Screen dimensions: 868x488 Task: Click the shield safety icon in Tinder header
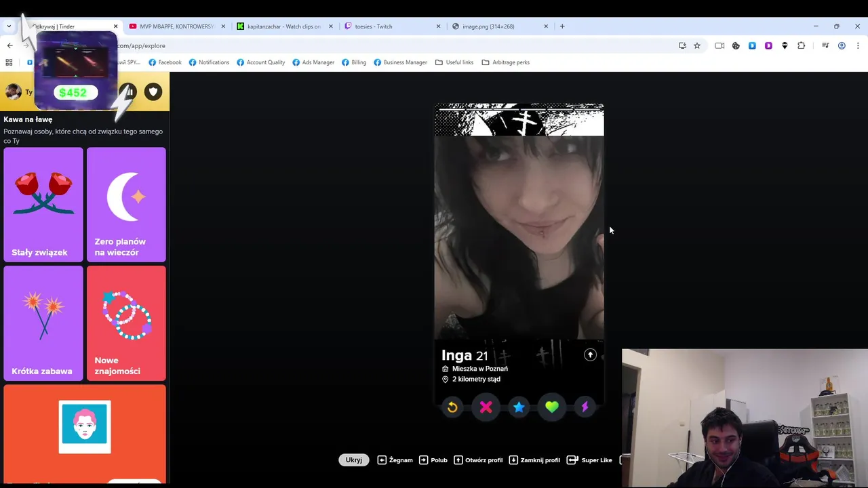pyautogui.click(x=153, y=91)
